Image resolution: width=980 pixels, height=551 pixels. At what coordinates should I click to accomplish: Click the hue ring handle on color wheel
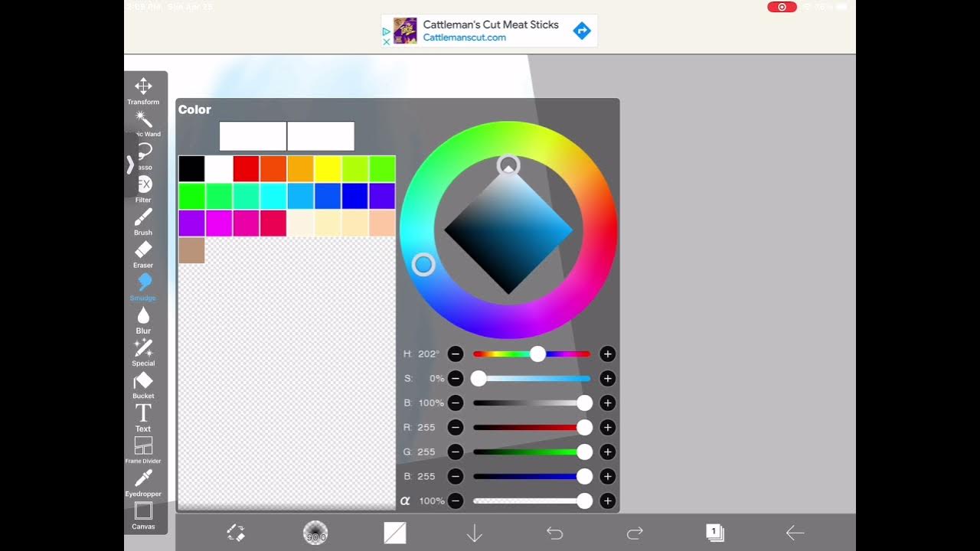423,265
